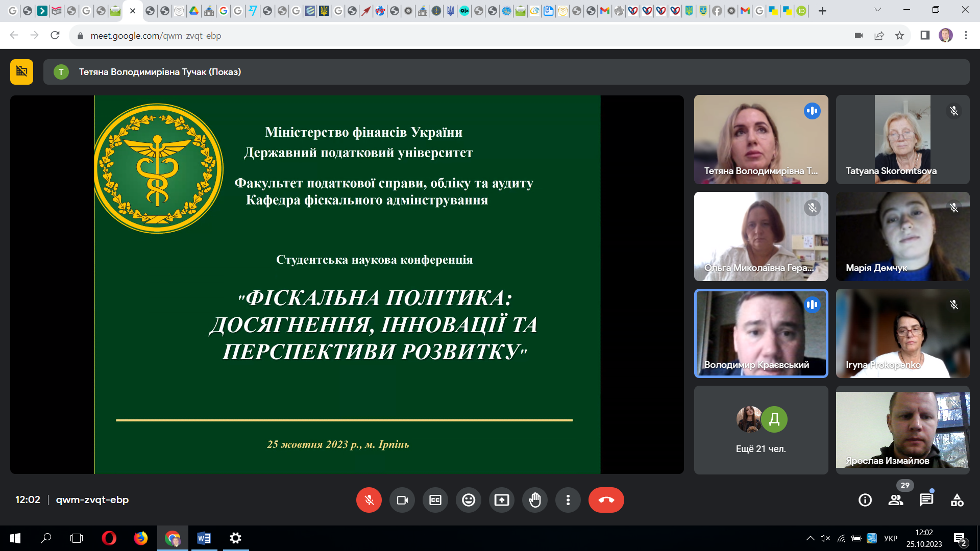The image size is (980, 551).
Task: Open the notification center icon
Action: click(x=960, y=539)
